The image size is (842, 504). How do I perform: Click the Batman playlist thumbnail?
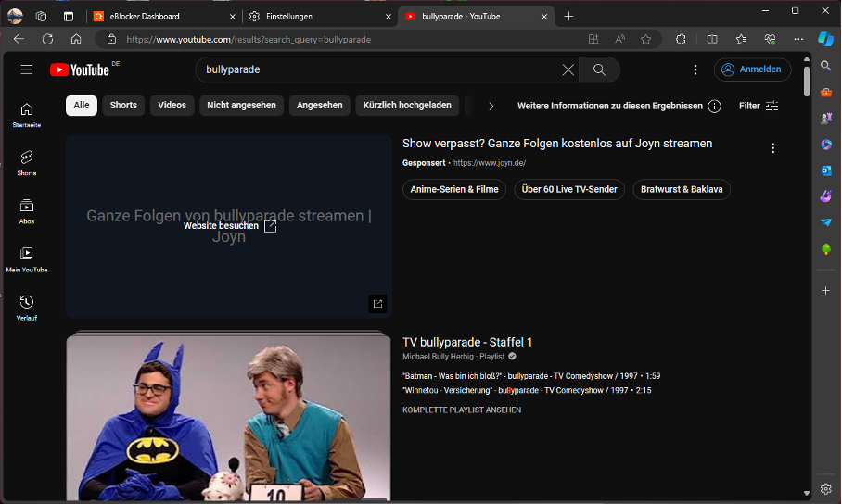229,418
